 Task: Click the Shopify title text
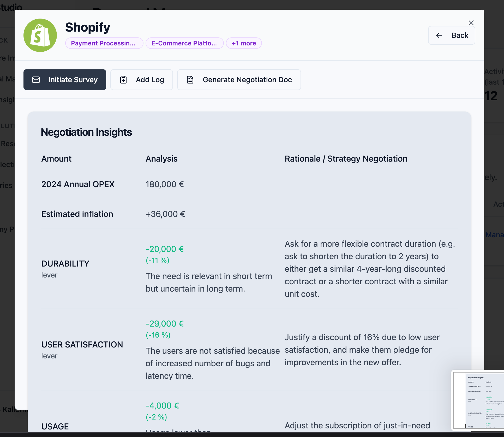[88, 27]
